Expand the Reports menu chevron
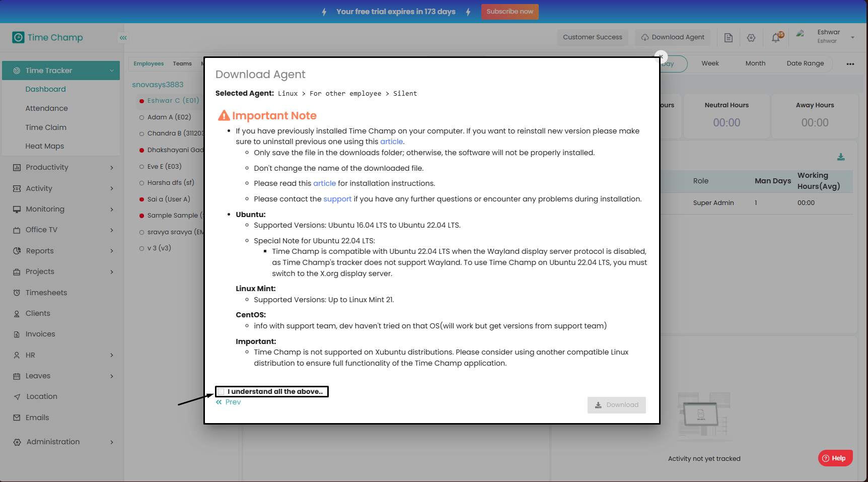The image size is (868, 482). pos(112,251)
